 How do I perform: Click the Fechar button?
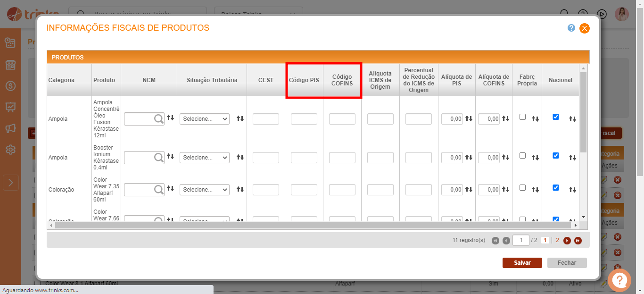[x=567, y=263]
